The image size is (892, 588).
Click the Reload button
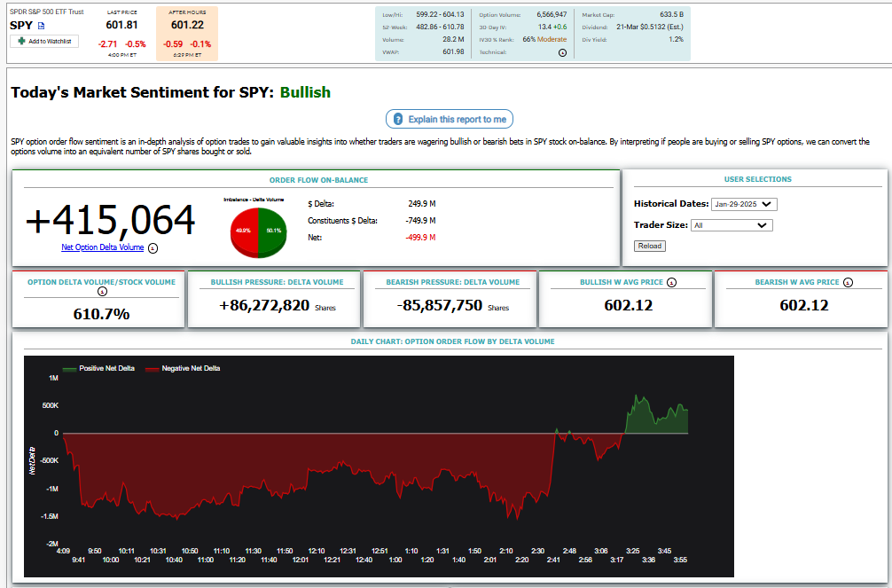650,246
